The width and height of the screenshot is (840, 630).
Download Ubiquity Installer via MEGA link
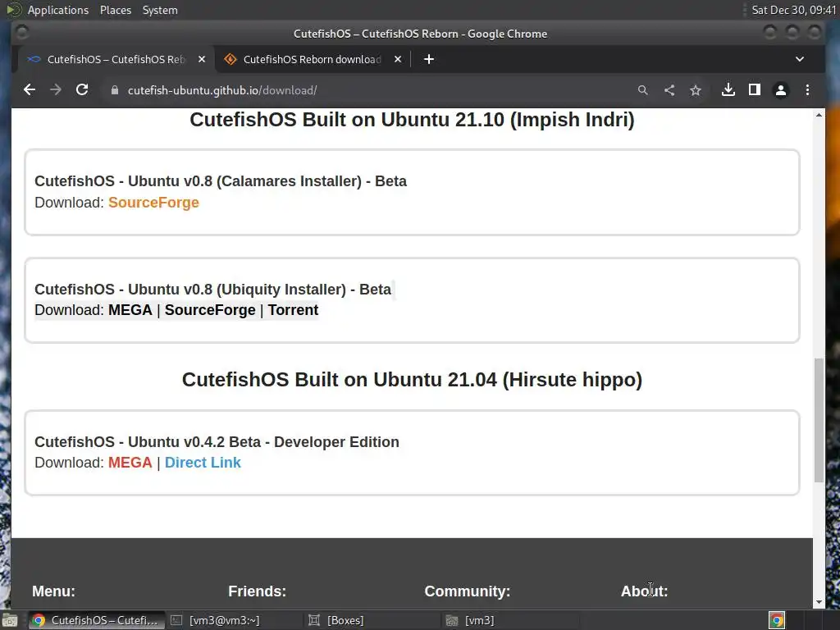coord(130,310)
